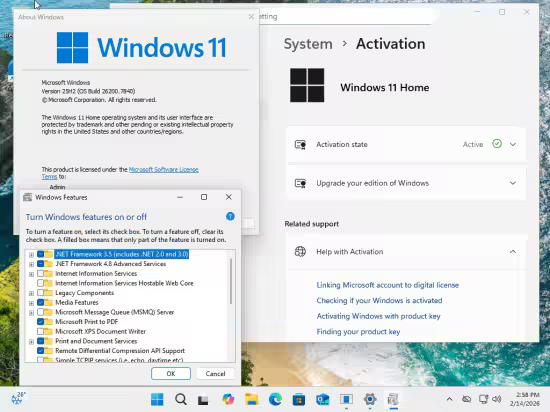This screenshot has width=550, height=412.
Task: Uncheck Remote Differential Compression API Support
Action: pos(40,351)
